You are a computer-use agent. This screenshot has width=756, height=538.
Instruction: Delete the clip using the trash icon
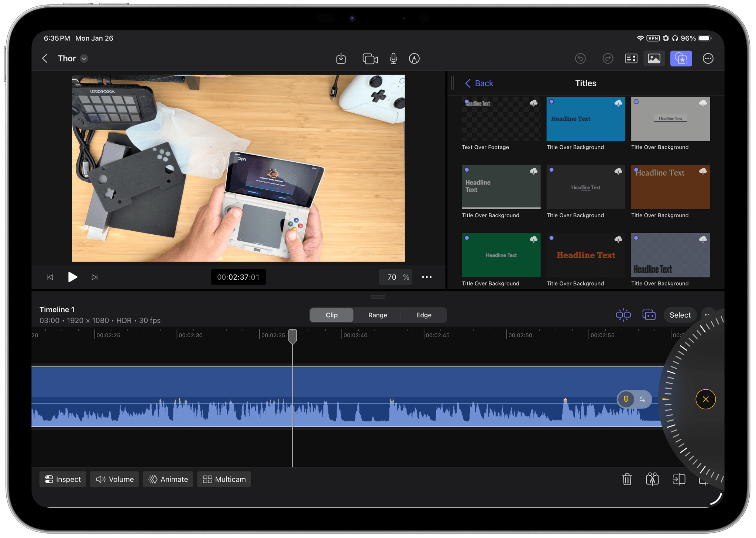[x=628, y=479]
